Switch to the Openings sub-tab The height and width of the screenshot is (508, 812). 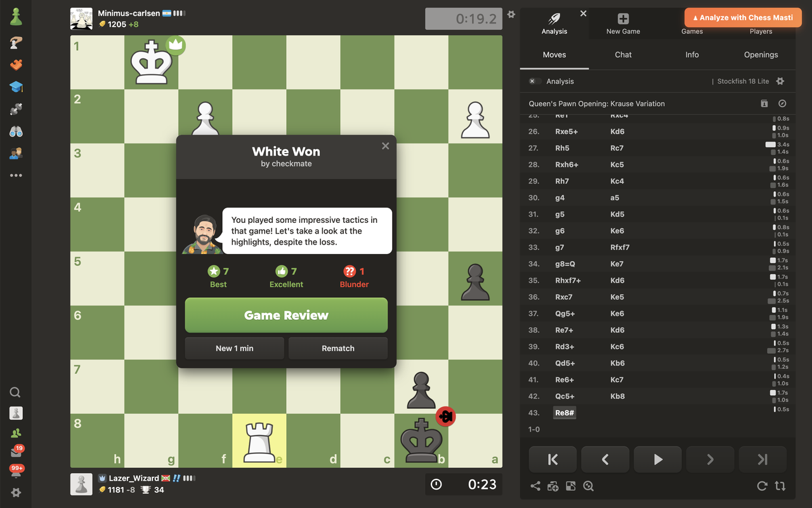coord(761,55)
